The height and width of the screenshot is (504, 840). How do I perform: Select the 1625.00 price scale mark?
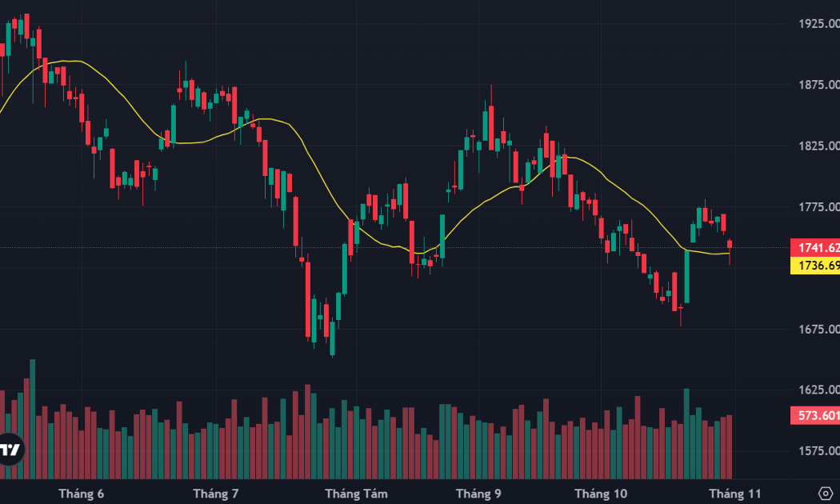click(819, 390)
